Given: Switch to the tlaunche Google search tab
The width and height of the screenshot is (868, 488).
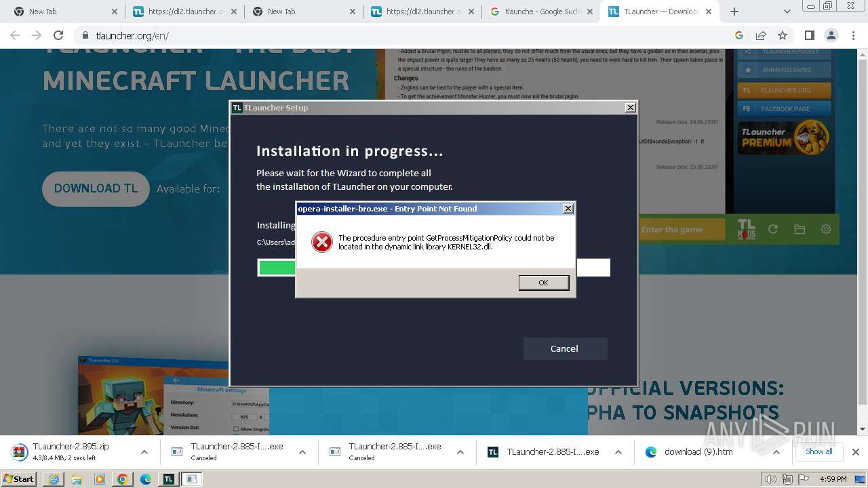Looking at the screenshot, I should 541,12.
